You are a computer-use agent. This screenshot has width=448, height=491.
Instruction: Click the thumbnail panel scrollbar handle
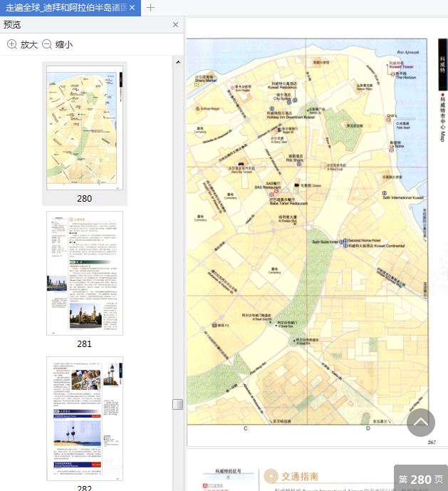tap(177, 404)
